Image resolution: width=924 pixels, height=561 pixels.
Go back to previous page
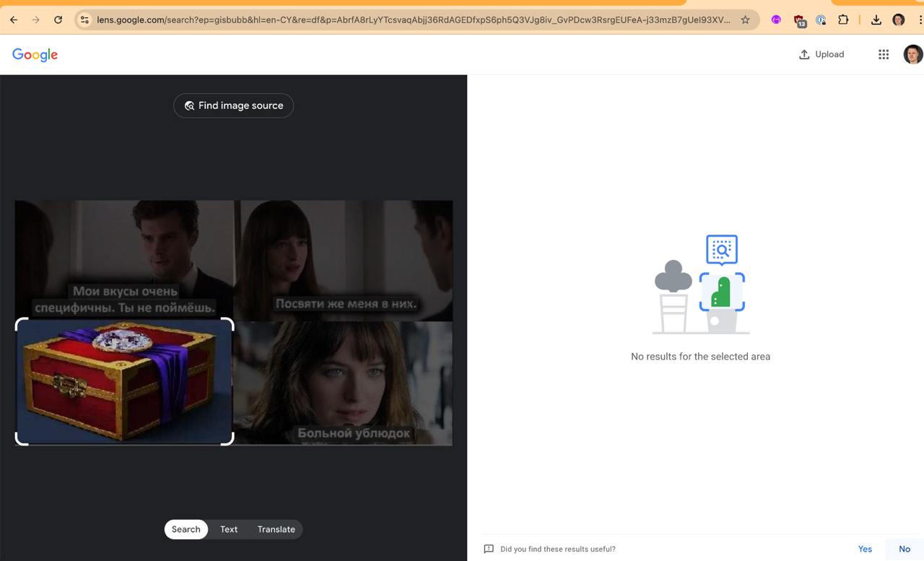point(14,20)
